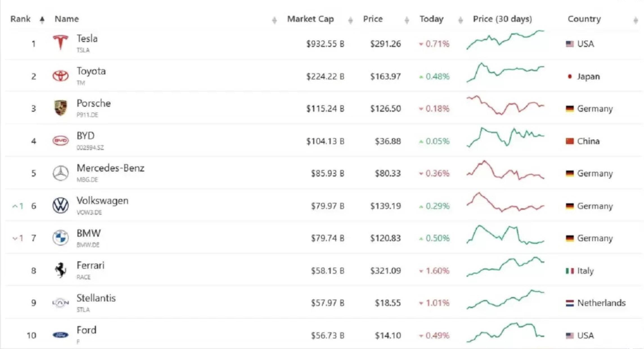The width and height of the screenshot is (644, 349).
Task: Sort by Rank using its sort arrow
Action: [x=42, y=20]
